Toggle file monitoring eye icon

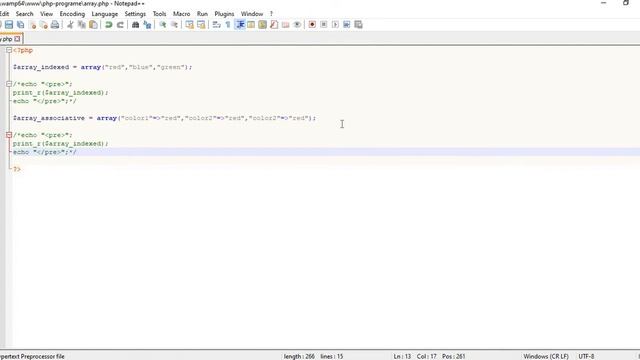click(x=297, y=25)
